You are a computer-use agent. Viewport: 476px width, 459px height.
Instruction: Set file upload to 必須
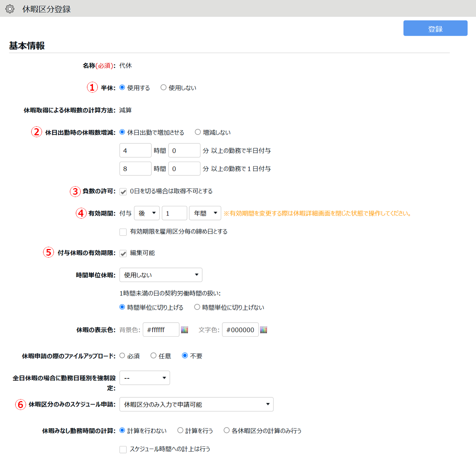pos(122,356)
